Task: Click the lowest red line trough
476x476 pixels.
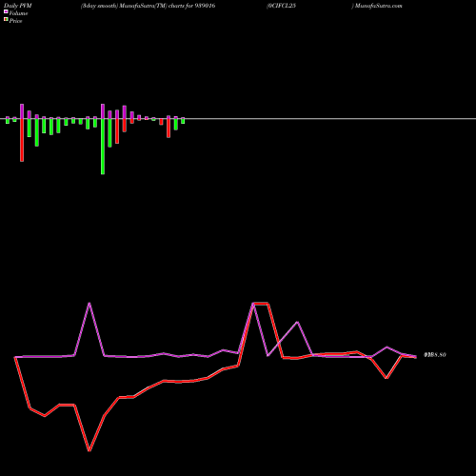Action: coord(89,450)
